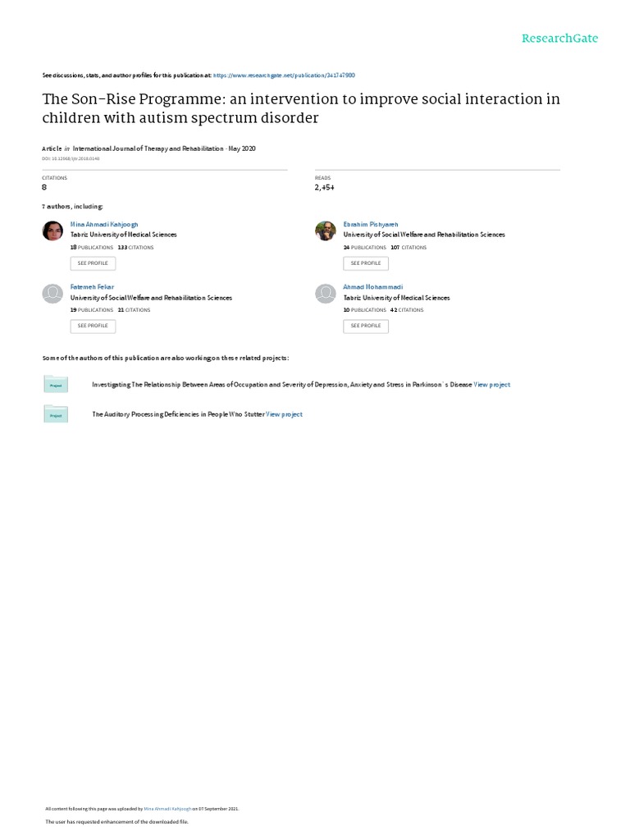Screen dimensions: 630x840
Task: Click Fatemeh Fekar's placeholder avatar
Action: click(x=52, y=293)
